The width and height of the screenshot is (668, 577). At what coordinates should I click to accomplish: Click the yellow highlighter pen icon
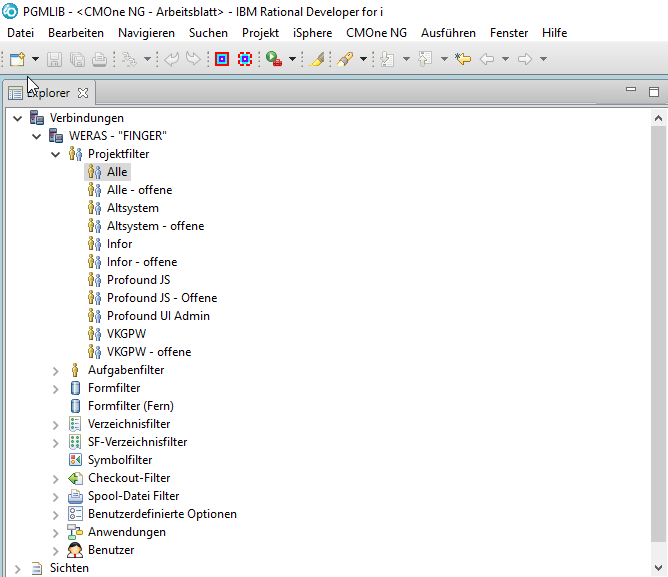(x=316, y=59)
